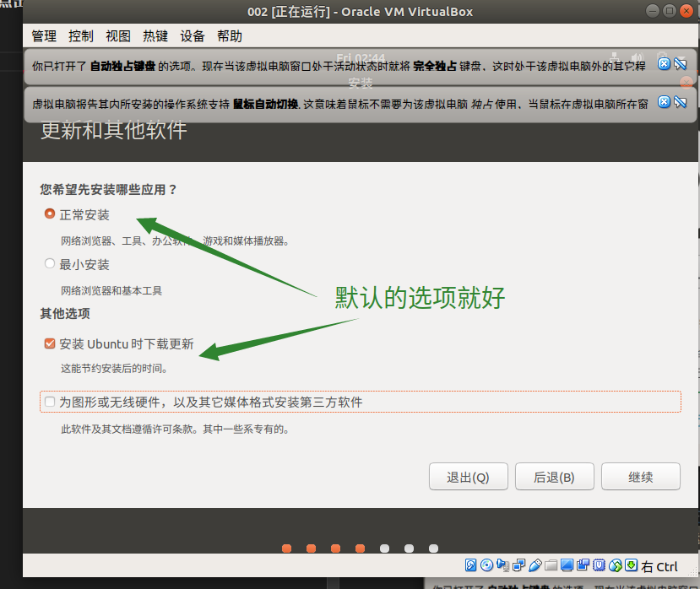Open the network adapter status icon
700x589 pixels.
(519, 565)
